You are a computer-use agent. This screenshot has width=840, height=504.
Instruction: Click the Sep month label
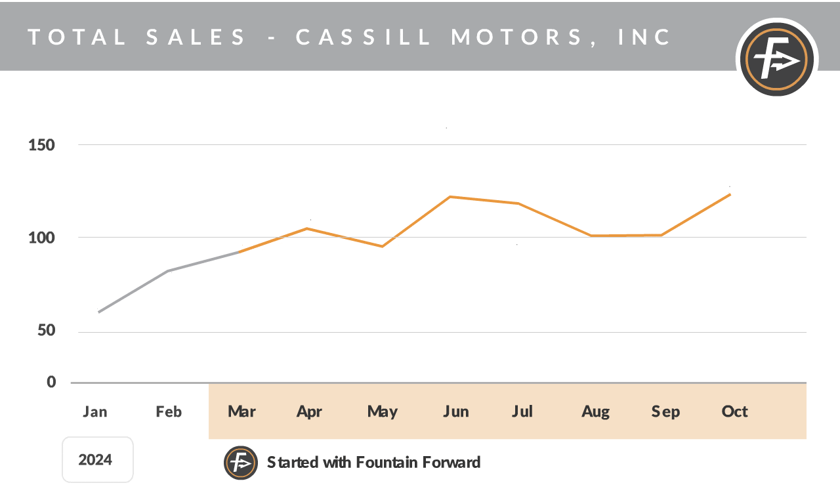[665, 411]
